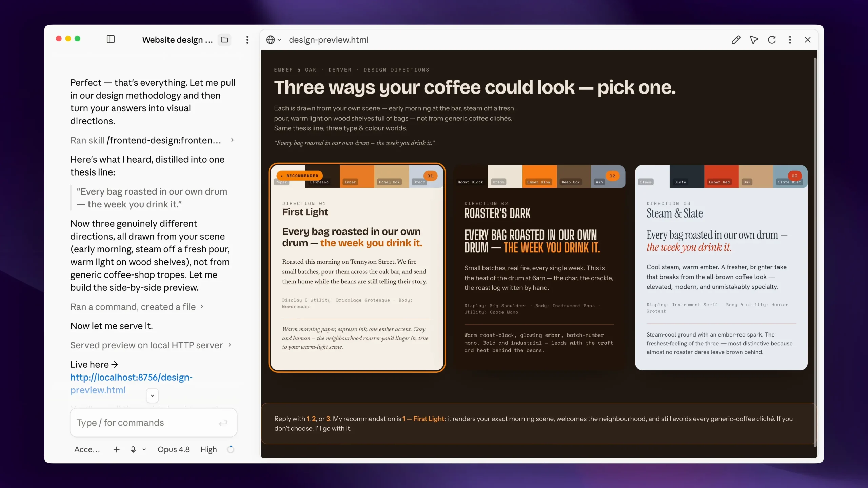Image resolution: width=868 pixels, height=488 pixels.
Task: Click the Honey Oak color swatch
Action: [391, 176]
